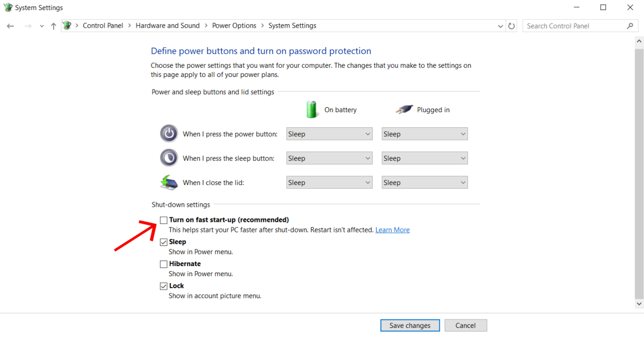
Task: Open sleep button Plugged in dropdown
Action: pos(425,158)
